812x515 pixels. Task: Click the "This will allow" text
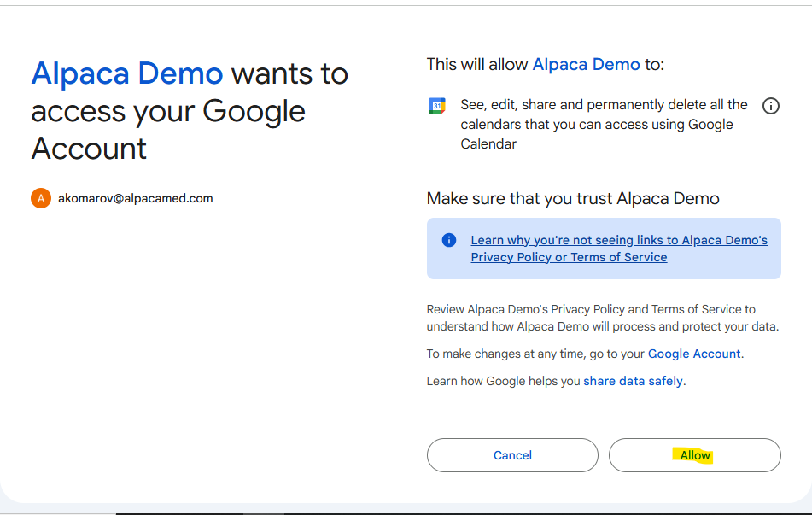(476, 64)
